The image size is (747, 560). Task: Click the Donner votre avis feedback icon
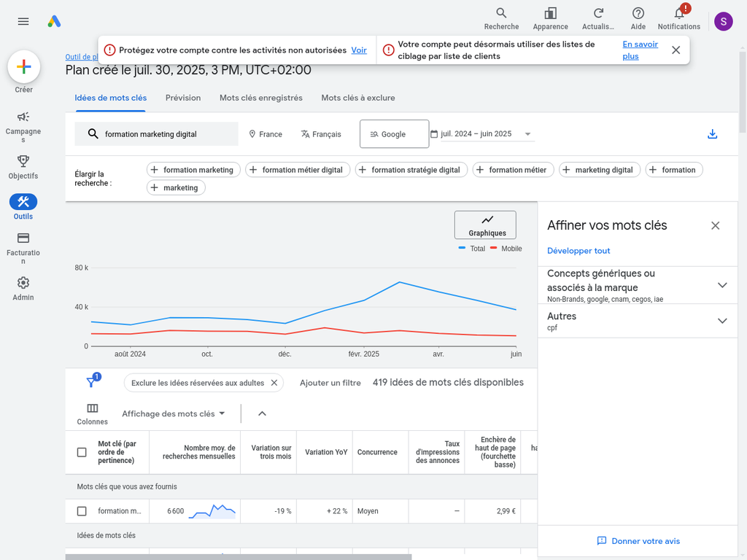[602, 541]
